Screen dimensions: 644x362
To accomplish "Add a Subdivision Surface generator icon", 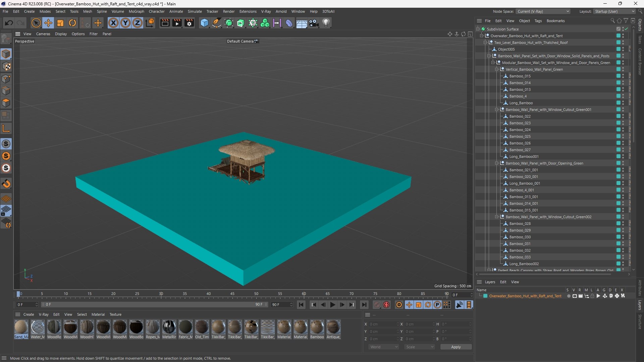I will tap(229, 23).
